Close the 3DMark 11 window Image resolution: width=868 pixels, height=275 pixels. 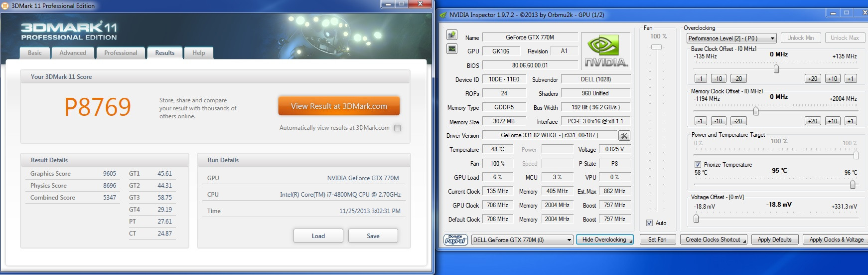tap(420, 4)
